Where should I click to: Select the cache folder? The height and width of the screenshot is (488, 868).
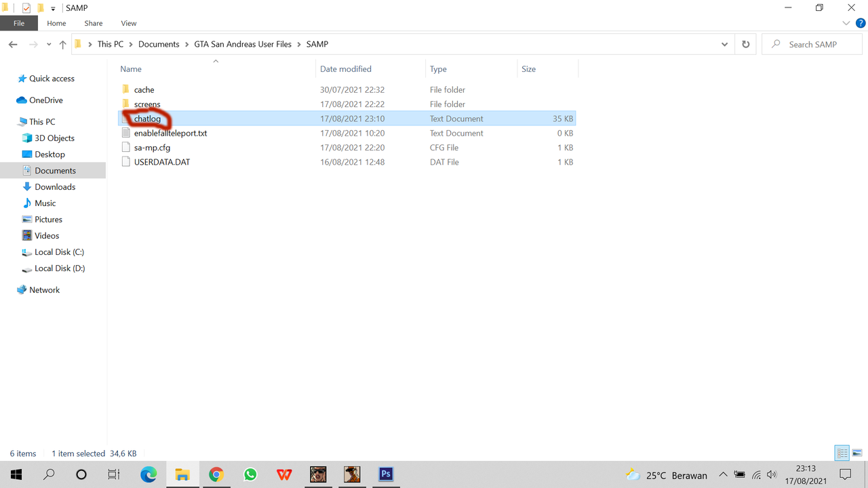click(144, 89)
